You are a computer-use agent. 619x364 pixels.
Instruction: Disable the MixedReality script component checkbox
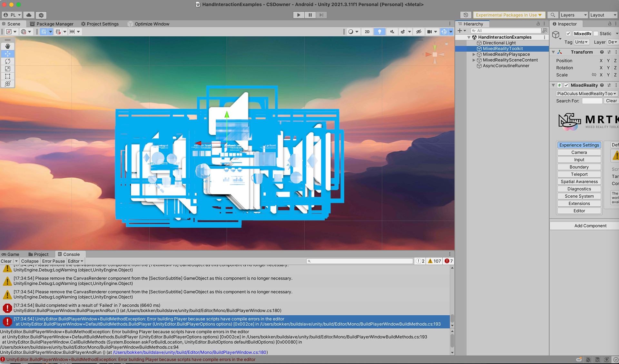pyautogui.click(x=566, y=85)
